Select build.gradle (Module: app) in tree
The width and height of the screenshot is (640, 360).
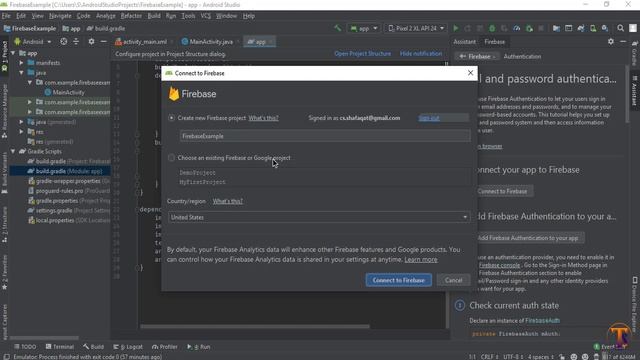[60, 171]
